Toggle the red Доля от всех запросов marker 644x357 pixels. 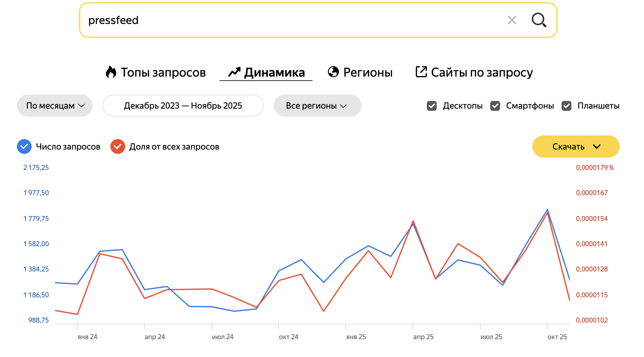click(x=117, y=146)
